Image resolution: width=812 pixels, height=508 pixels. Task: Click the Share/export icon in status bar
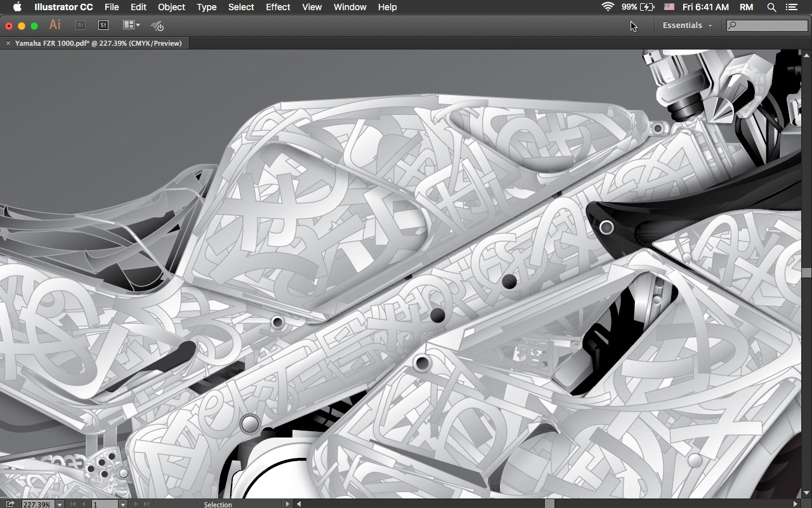coord(10,504)
